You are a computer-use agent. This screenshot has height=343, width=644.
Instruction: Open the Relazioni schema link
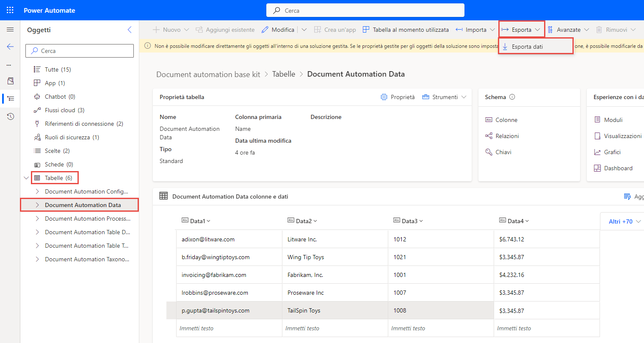click(x=507, y=136)
